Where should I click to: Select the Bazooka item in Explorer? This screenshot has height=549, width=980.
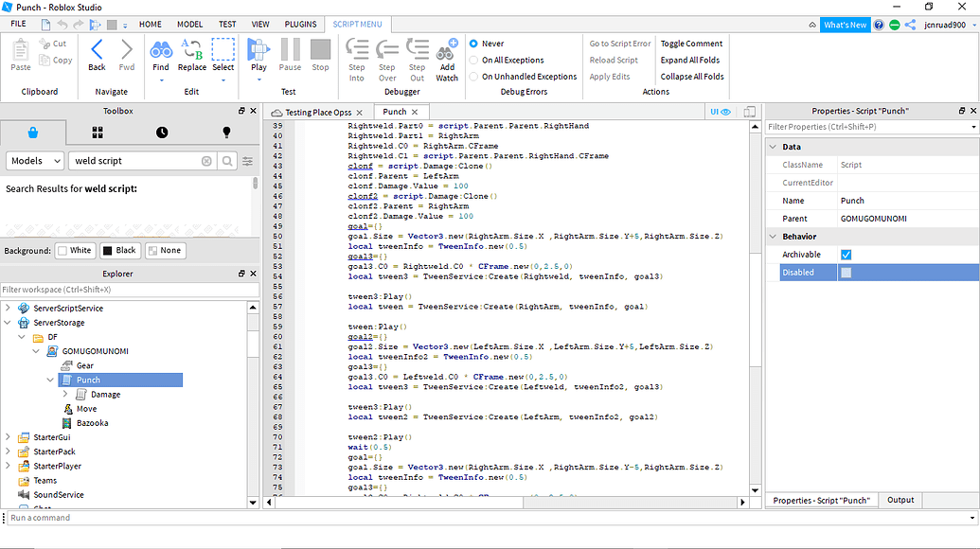point(93,423)
